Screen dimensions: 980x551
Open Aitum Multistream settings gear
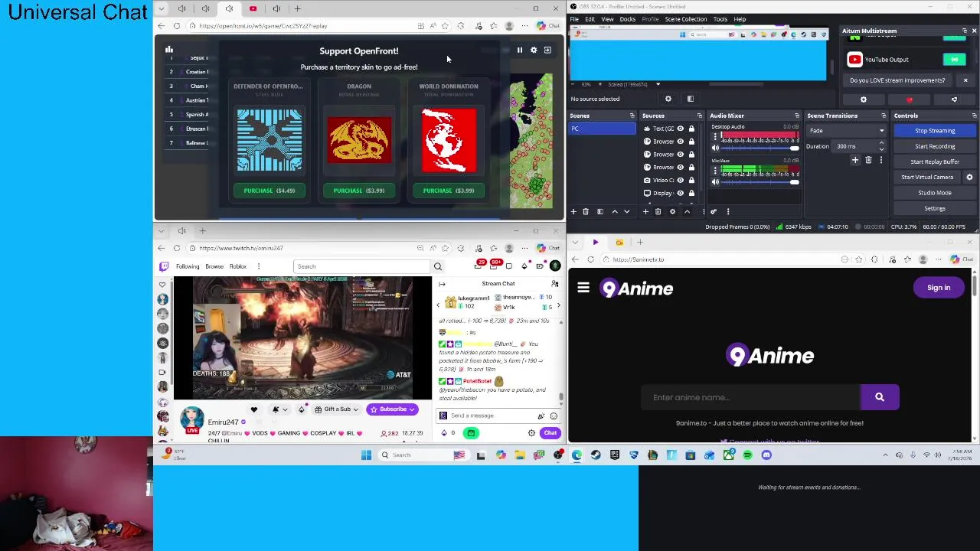[x=864, y=99]
